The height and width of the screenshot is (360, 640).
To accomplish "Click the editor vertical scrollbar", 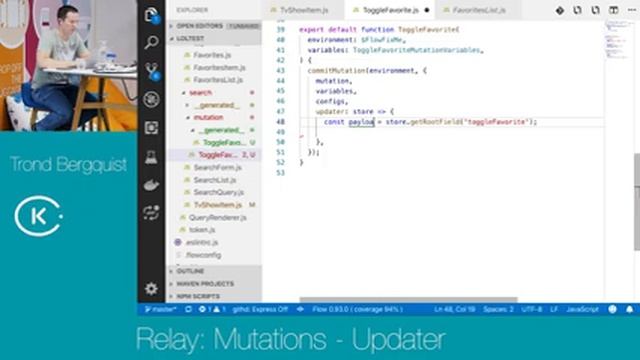I will pyautogui.click(x=637, y=202).
